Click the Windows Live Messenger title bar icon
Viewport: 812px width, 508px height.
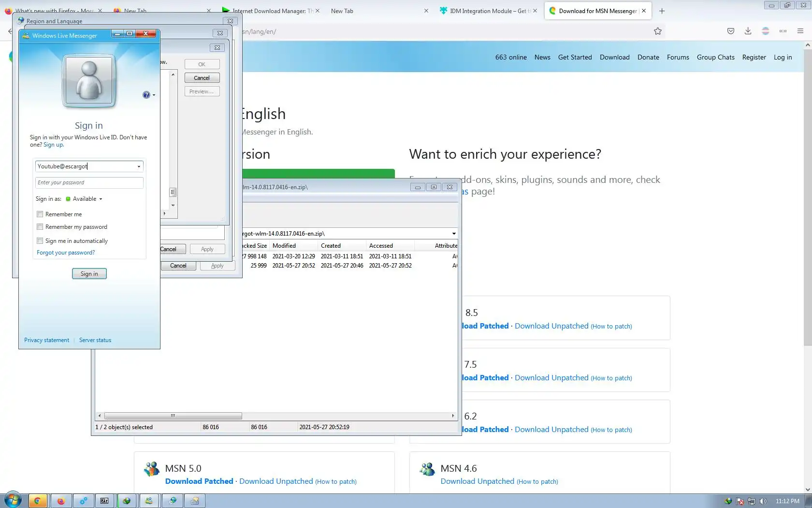pyautogui.click(x=26, y=35)
